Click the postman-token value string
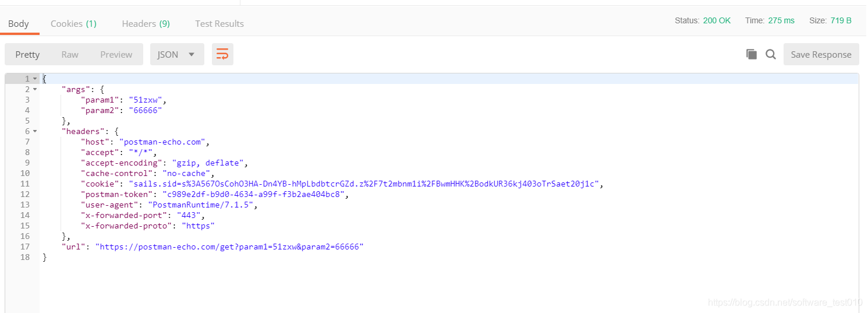This screenshot has width=868, height=313. (x=253, y=194)
